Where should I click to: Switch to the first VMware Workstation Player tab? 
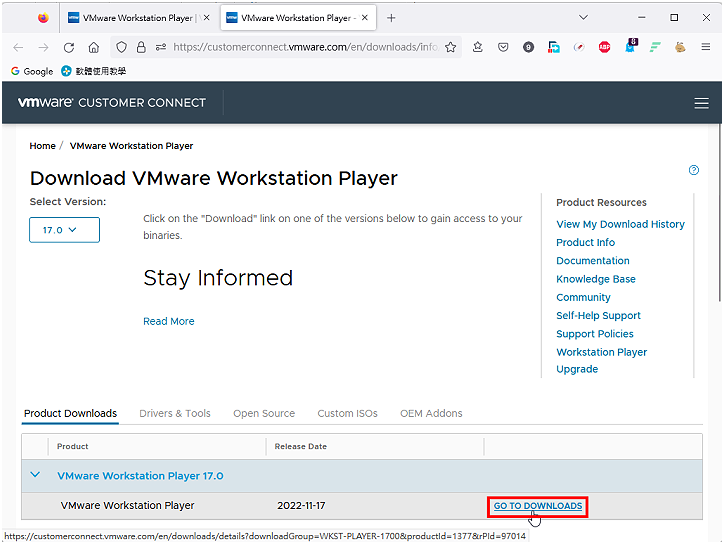pyautogui.click(x=138, y=18)
